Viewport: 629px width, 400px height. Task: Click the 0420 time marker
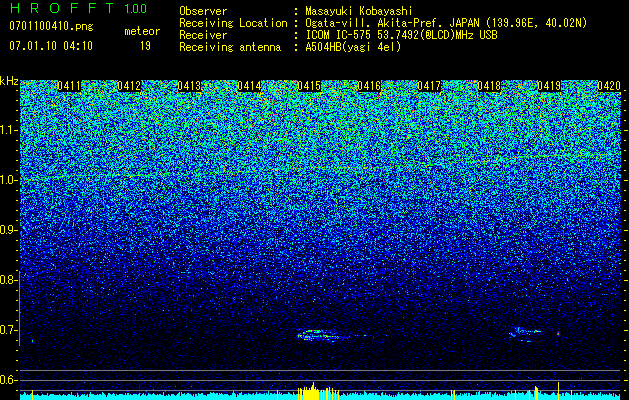609,86
